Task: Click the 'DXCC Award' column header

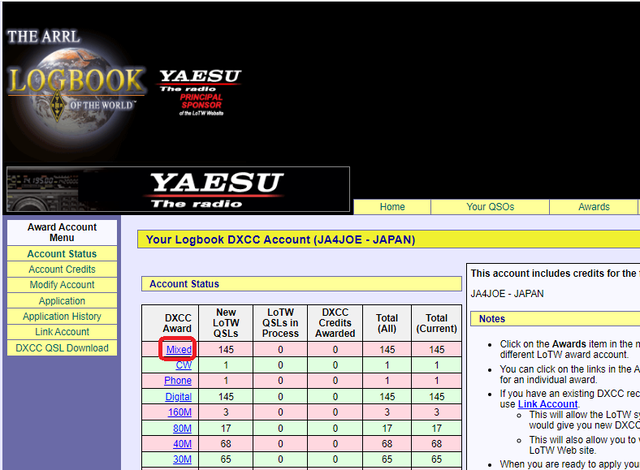Action: click(x=170, y=323)
